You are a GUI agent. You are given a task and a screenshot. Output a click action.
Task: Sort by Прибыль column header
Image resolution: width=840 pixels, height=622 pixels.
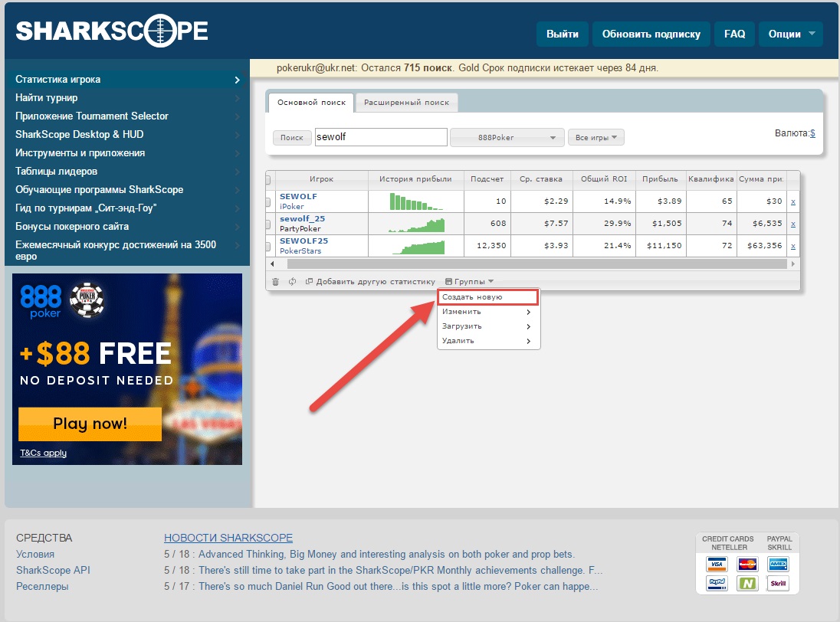coord(660,179)
